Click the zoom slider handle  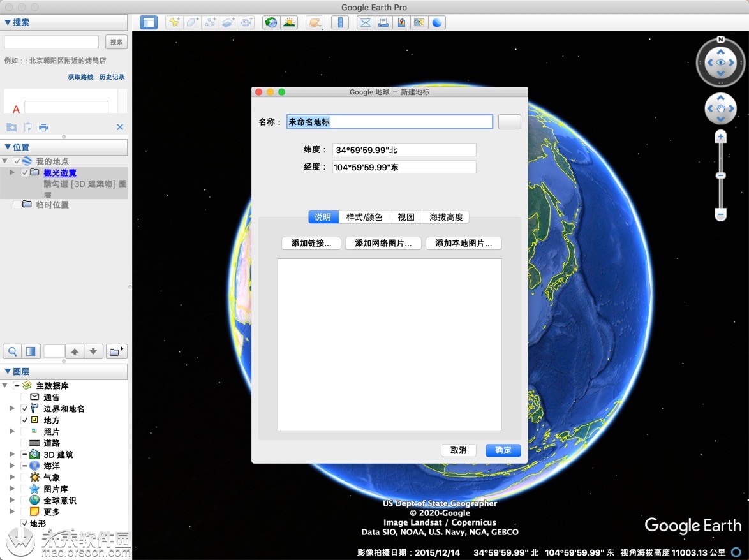(720, 175)
